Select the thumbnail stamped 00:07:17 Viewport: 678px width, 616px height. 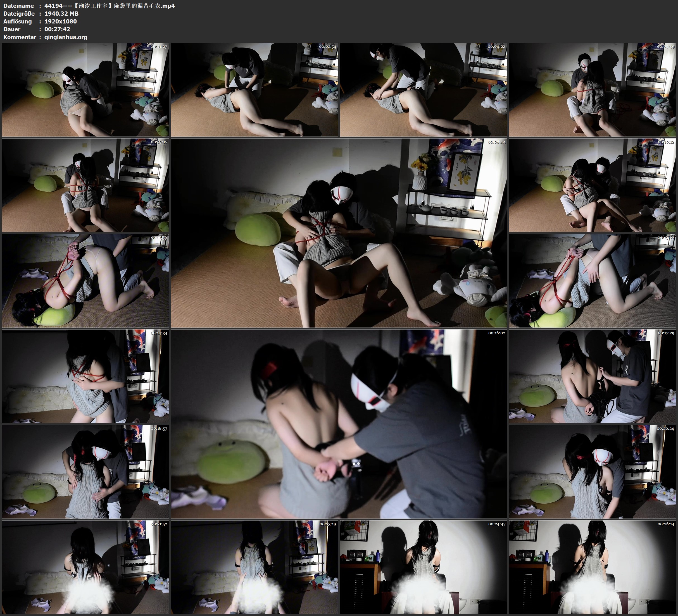[85, 185]
